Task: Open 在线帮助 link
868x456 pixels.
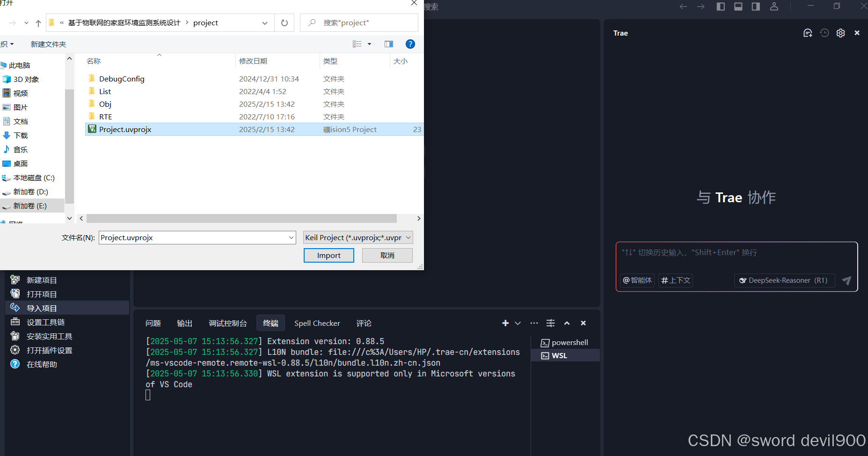Action: pos(42,365)
